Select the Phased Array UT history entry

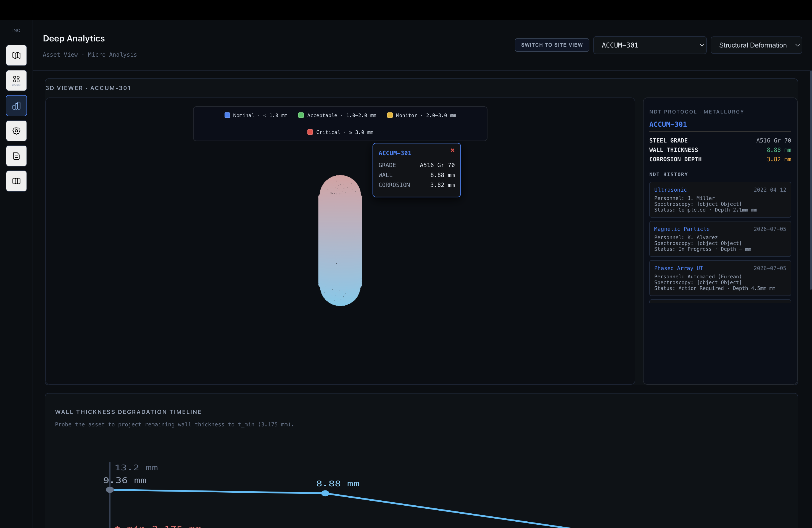click(x=720, y=278)
